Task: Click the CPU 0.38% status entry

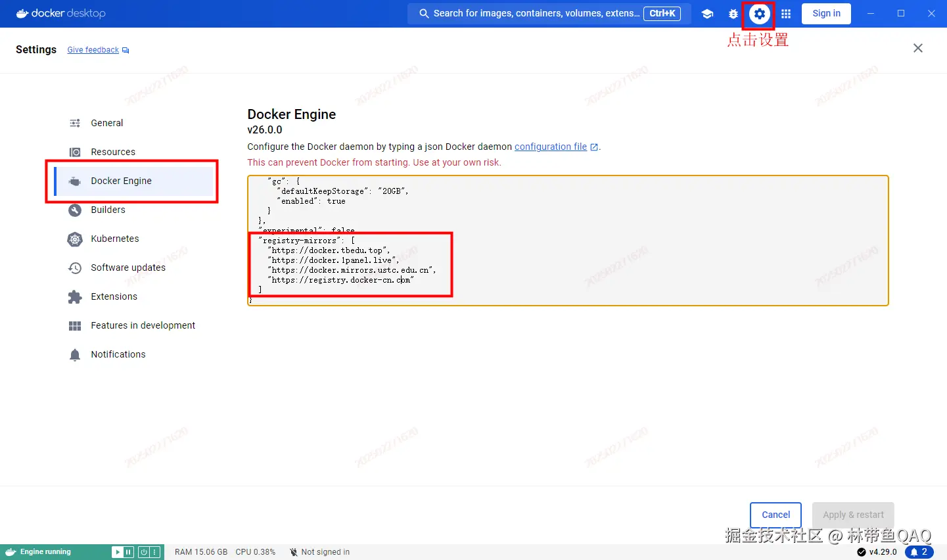Action: [x=256, y=552]
